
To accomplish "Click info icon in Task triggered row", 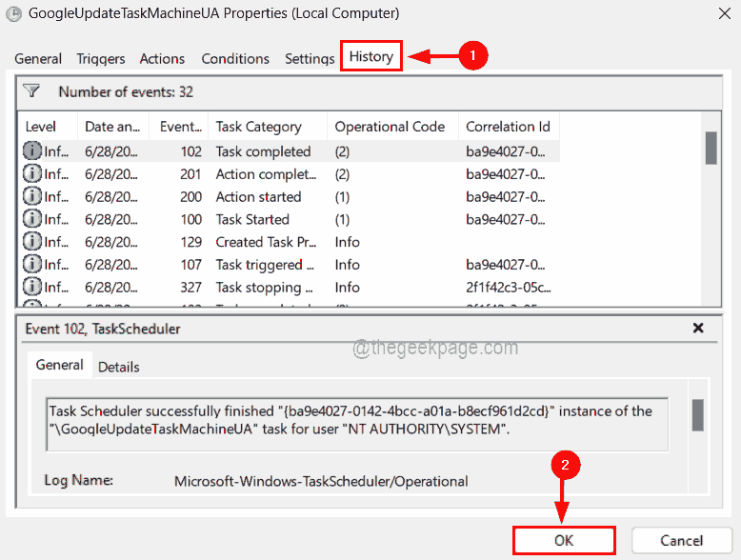I will click(x=31, y=265).
